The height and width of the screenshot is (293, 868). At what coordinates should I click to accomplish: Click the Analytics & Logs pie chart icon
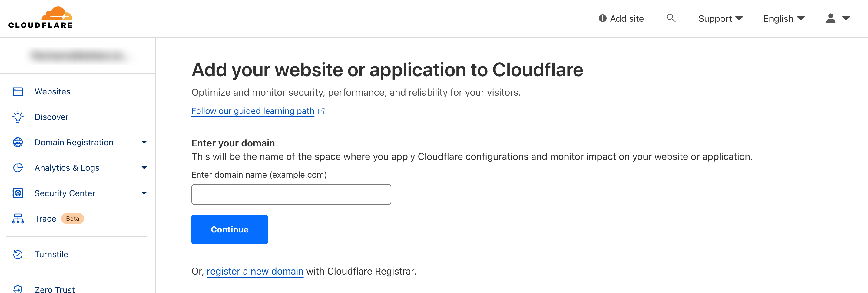tap(18, 168)
